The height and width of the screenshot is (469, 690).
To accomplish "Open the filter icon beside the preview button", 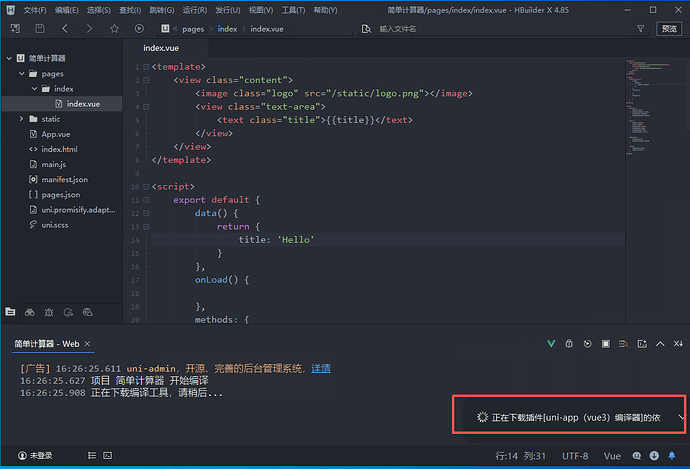I will pyautogui.click(x=640, y=29).
